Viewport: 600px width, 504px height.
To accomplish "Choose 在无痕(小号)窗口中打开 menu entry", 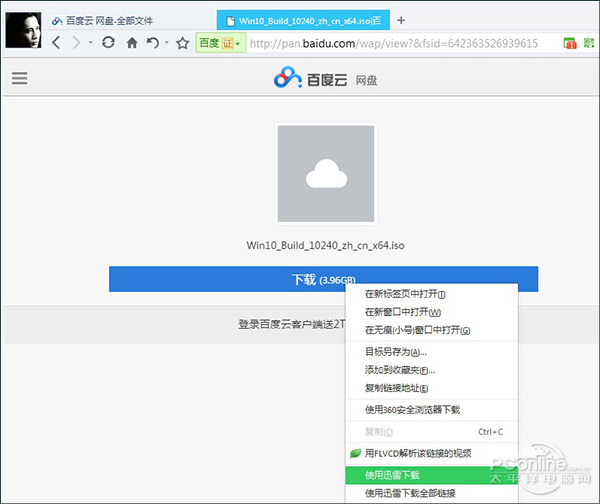I will [432, 330].
